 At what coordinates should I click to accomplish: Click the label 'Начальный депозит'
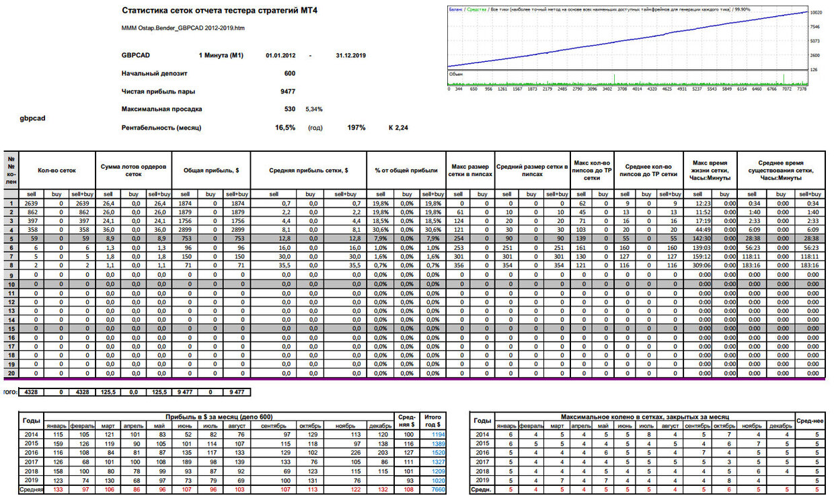click(154, 73)
